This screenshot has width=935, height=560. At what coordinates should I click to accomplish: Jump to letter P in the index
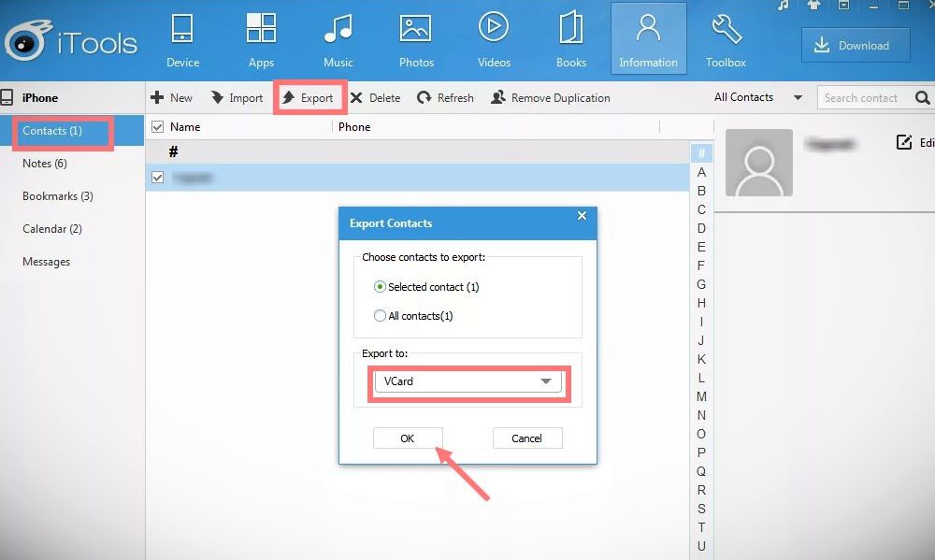pos(701,452)
